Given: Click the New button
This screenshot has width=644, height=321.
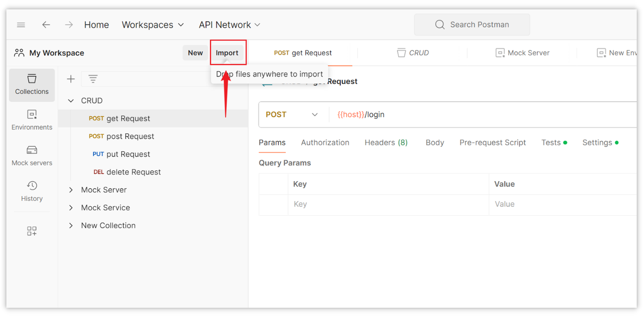Looking at the screenshot, I should (x=195, y=53).
